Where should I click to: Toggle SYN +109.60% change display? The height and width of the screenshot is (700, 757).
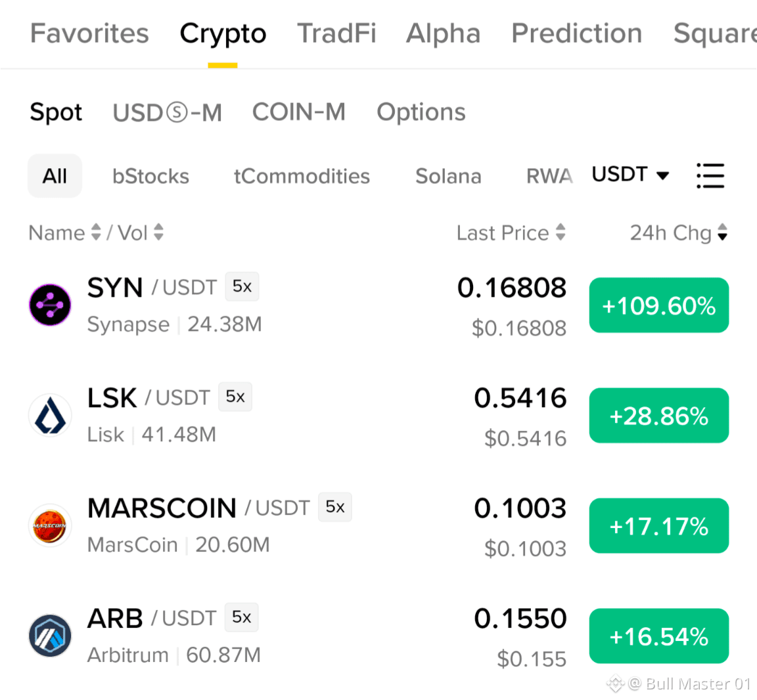click(658, 305)
